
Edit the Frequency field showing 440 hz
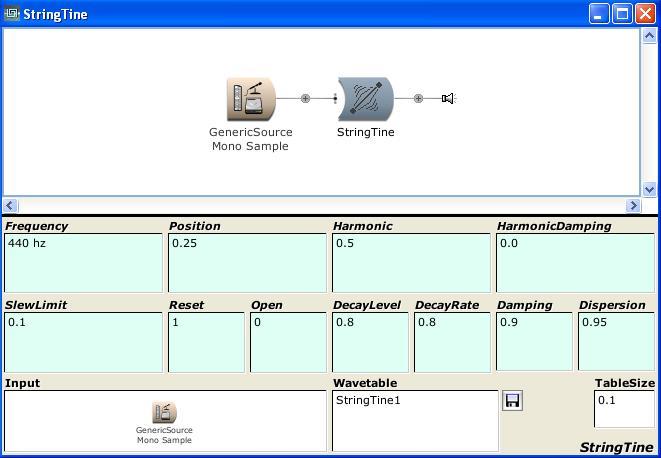(x=83, y=263)
